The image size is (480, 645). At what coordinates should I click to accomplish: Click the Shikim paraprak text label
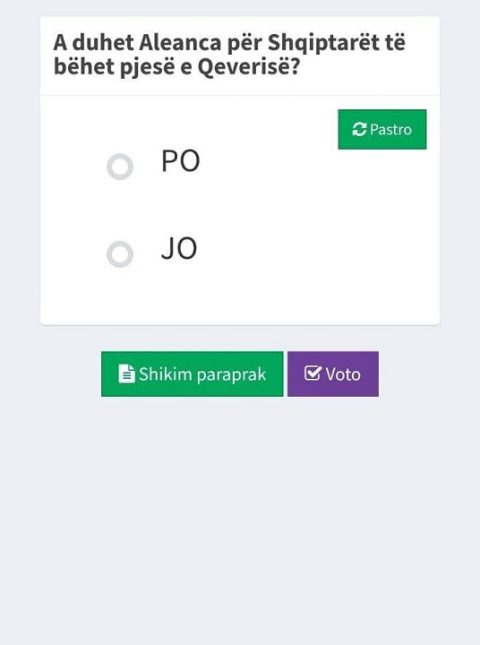click(x=202, y=375)
